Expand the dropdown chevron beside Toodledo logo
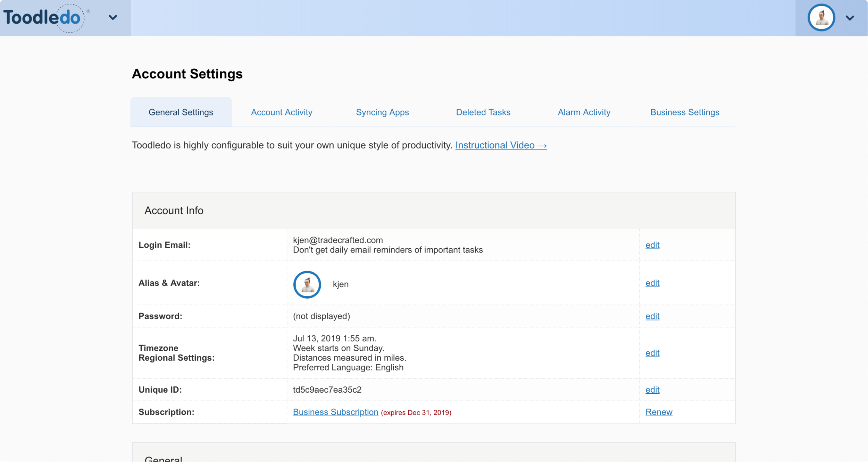The height and width of the screenshot is (462, 868). [x=113, y=17]
